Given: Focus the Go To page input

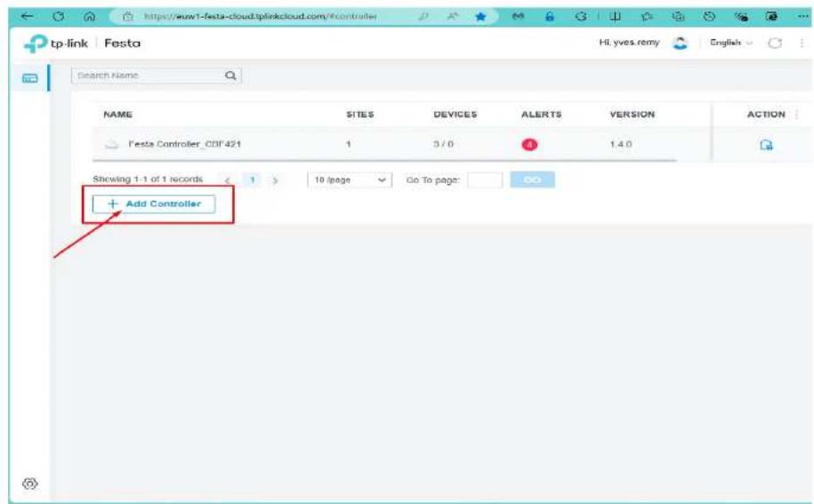Looking at the screenshot, I should pos(484,180).
